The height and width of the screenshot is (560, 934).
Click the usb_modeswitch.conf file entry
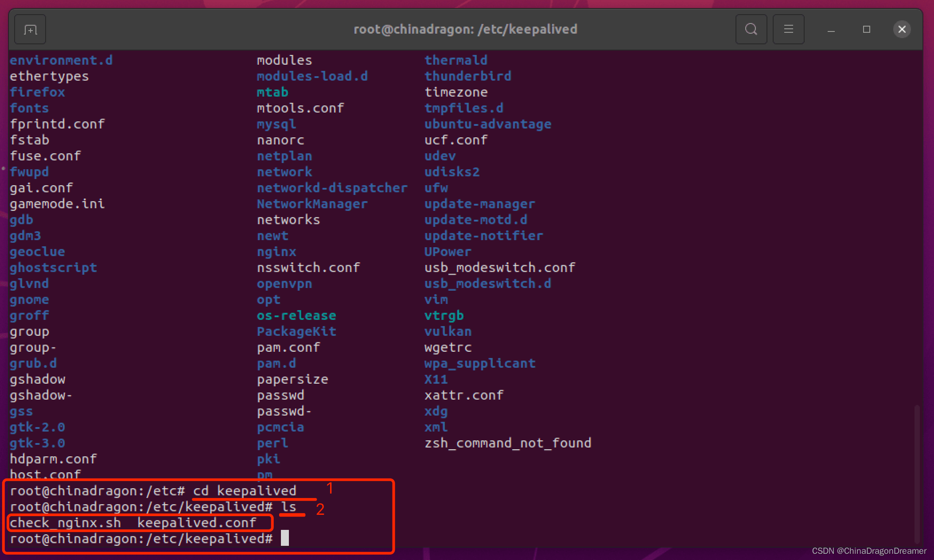pos(500,268)
